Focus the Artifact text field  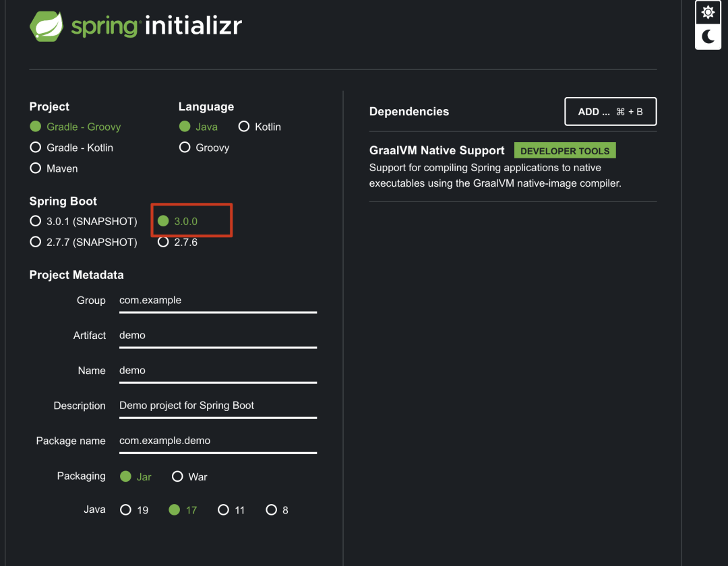click(217, 336)
